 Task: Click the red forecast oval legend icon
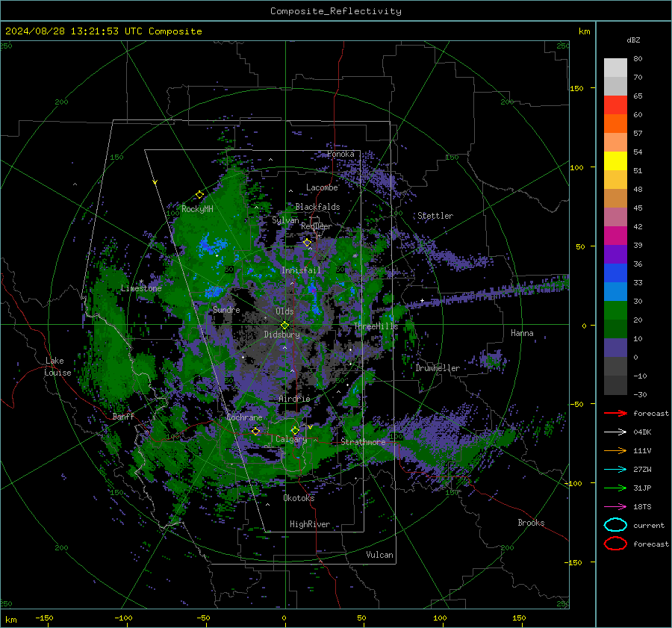click(615, 544)
